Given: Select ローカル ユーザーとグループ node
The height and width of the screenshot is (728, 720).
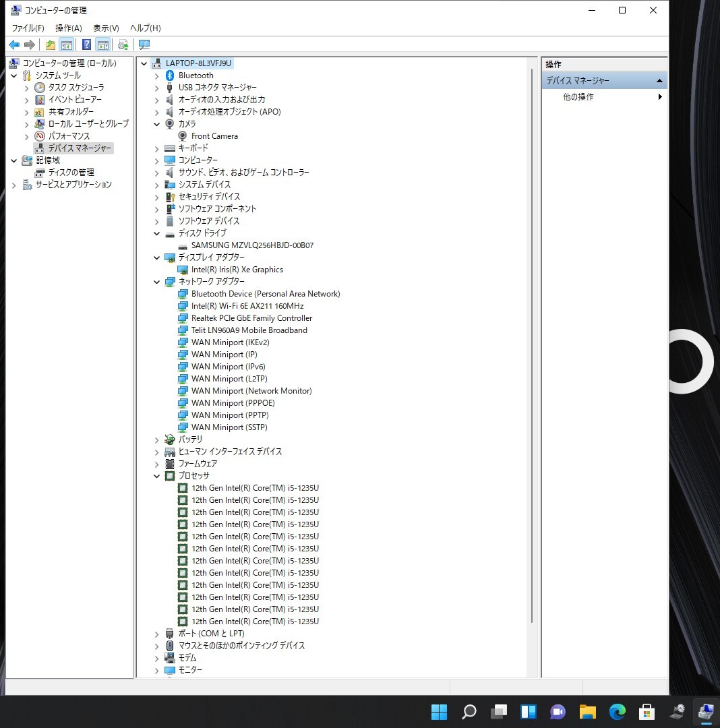Looking at the screenshot, I should pyautogui.click(x=88, y=123).
